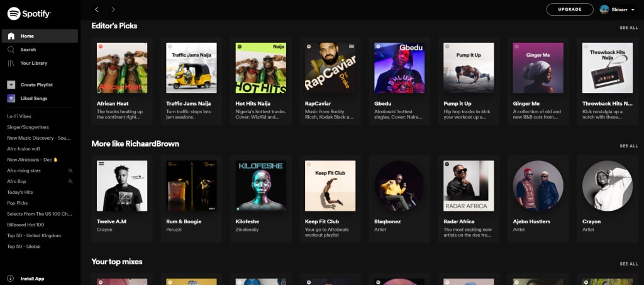
Task: Open Home from the sidebar
Action: [x=40, y=36]
